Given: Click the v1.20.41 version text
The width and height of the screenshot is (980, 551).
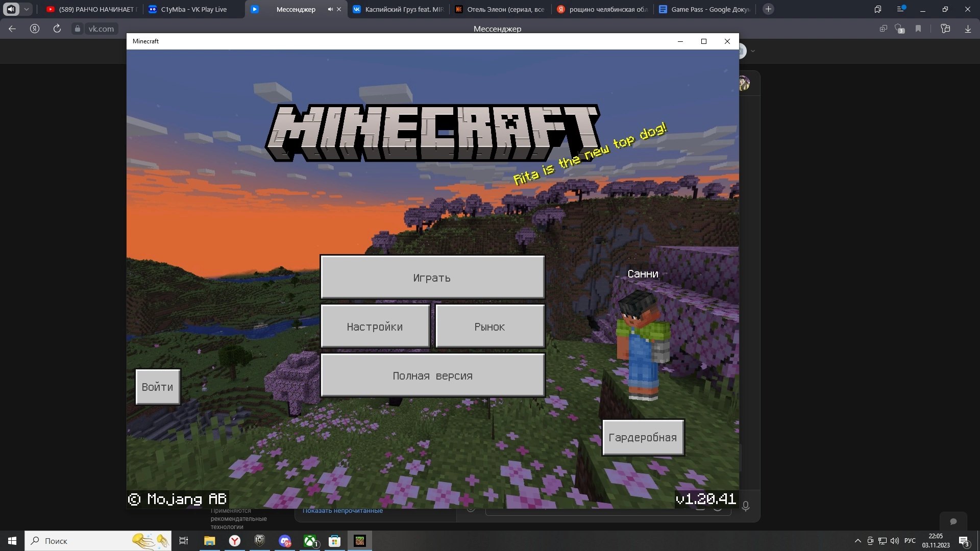Looking at the screenshot, I should coord(706,499).
